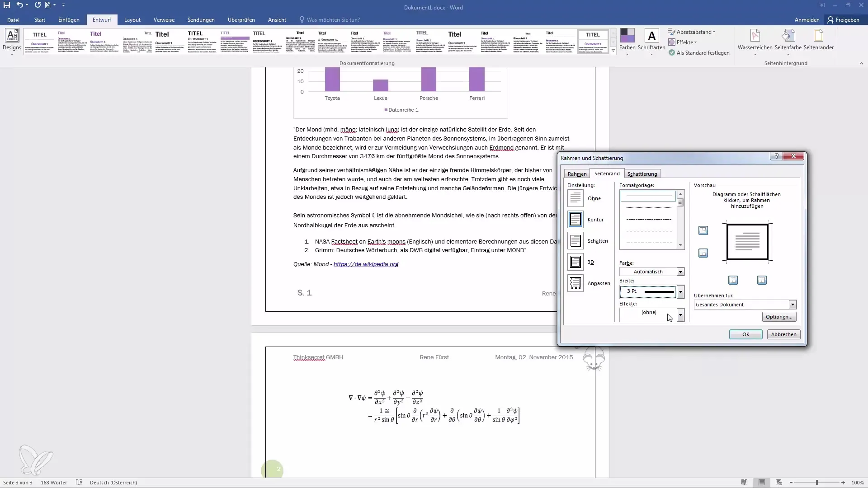Click the preview page diagram in Vorschau
868x488 pixels.
click(x=747, y=242)
